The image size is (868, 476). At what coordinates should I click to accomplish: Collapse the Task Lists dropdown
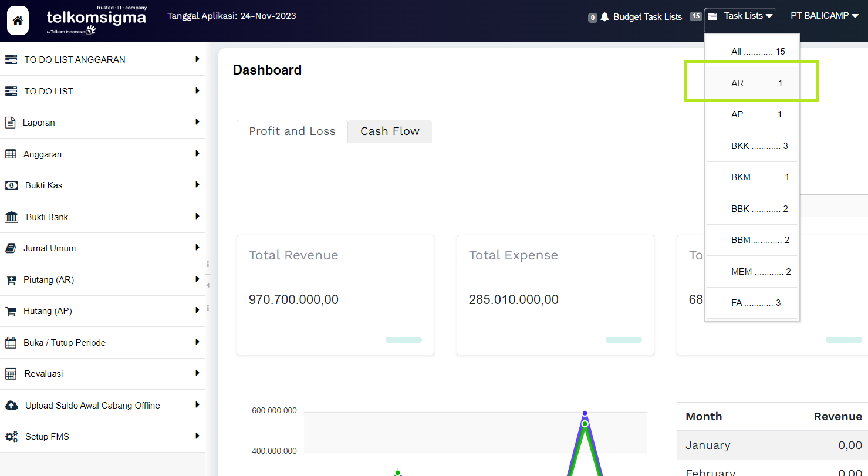(x=742, y=16)
